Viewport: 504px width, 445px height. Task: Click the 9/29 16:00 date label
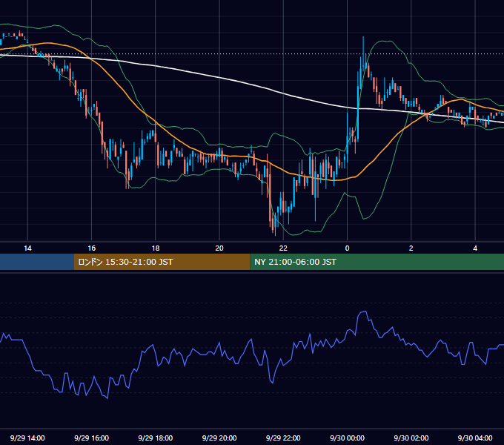point(92,438)
